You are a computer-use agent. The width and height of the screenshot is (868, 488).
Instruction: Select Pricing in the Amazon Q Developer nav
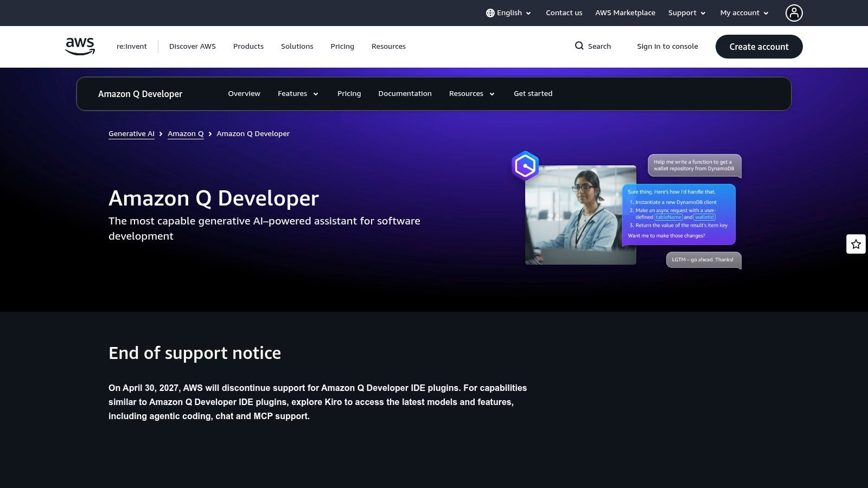pos(349,94)
